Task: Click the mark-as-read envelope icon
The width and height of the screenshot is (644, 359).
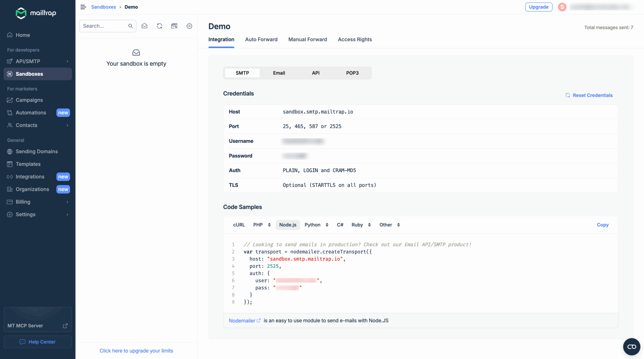Action: pos(144,26)
